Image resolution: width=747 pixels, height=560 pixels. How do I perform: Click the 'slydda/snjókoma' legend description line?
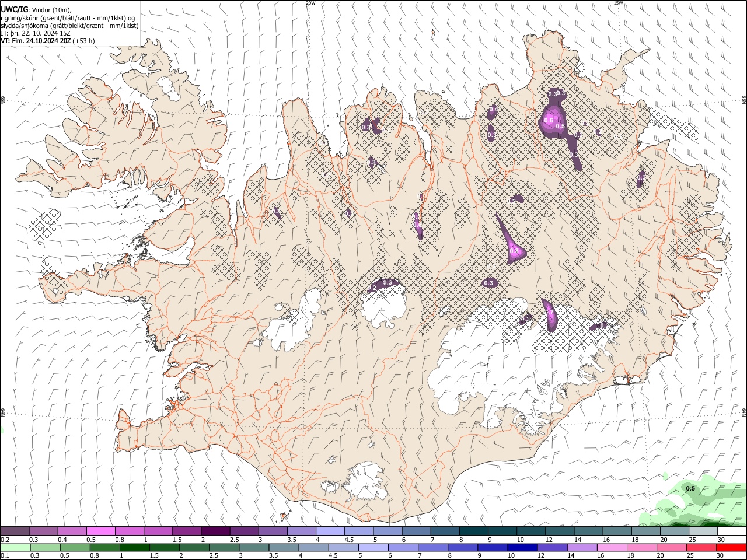[x=69, y=26]
